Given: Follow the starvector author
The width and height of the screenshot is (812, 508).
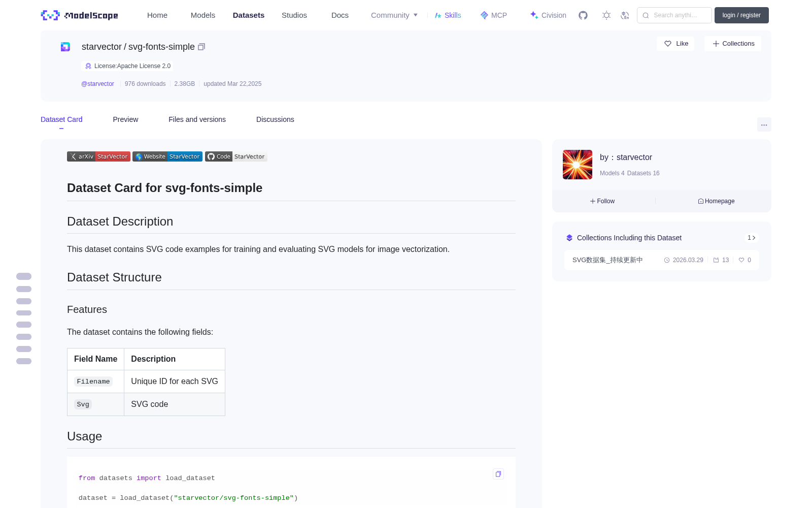Looking at the screenshot, I should coord(602,201).
